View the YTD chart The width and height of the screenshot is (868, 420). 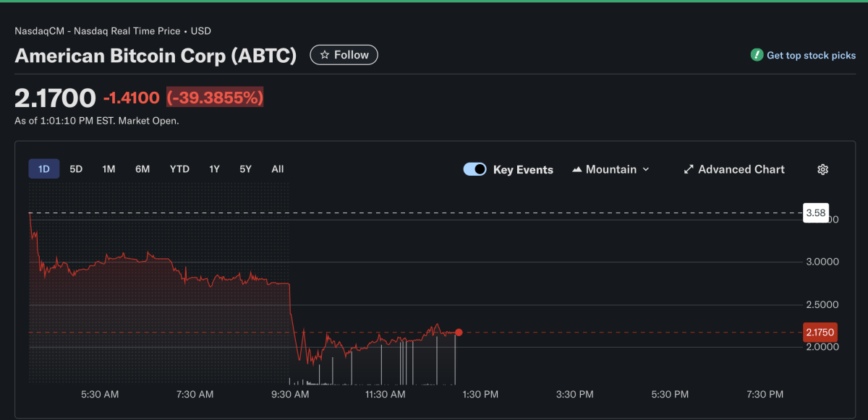[x=179, y=168]
